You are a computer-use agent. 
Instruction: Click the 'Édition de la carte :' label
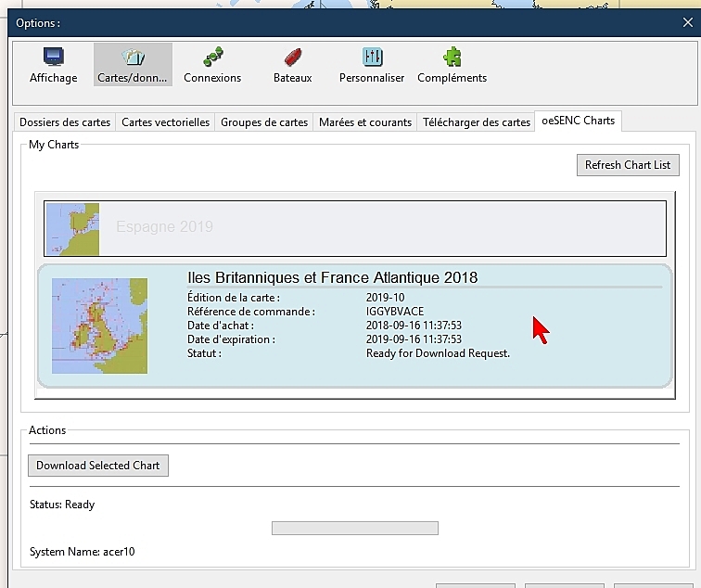(234, 298)
